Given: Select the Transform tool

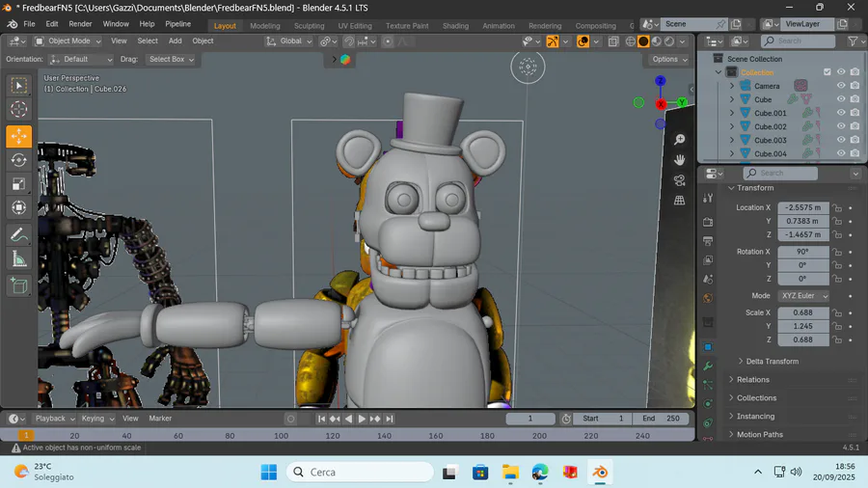Looking at the screenshot, I should 19,208.
